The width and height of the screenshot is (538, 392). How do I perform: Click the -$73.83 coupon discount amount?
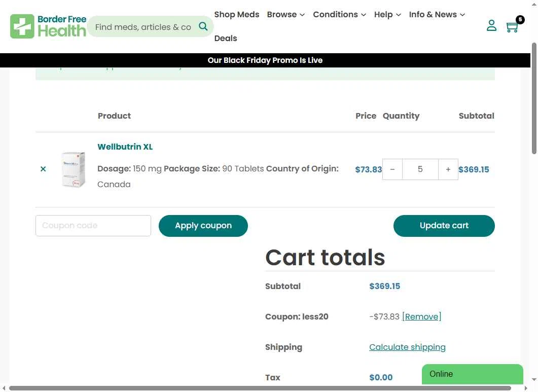[x=384, y=316]
